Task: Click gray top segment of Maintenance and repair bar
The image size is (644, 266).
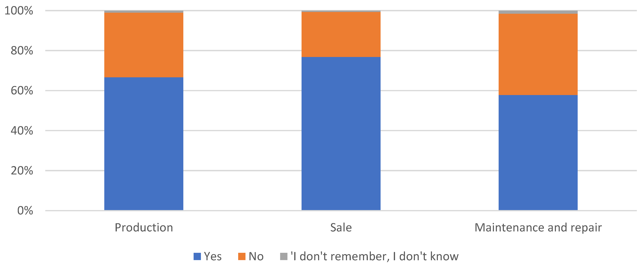Action: (538, 12)
